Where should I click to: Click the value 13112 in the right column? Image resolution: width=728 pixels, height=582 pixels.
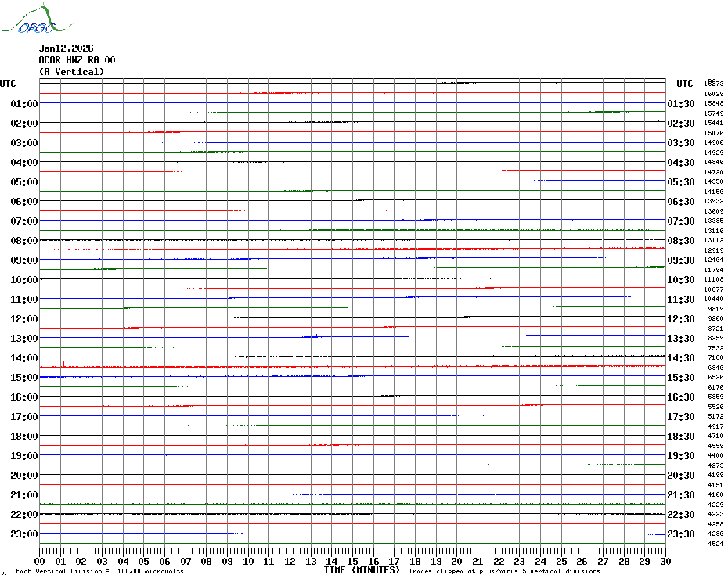(x=714, y=240)
